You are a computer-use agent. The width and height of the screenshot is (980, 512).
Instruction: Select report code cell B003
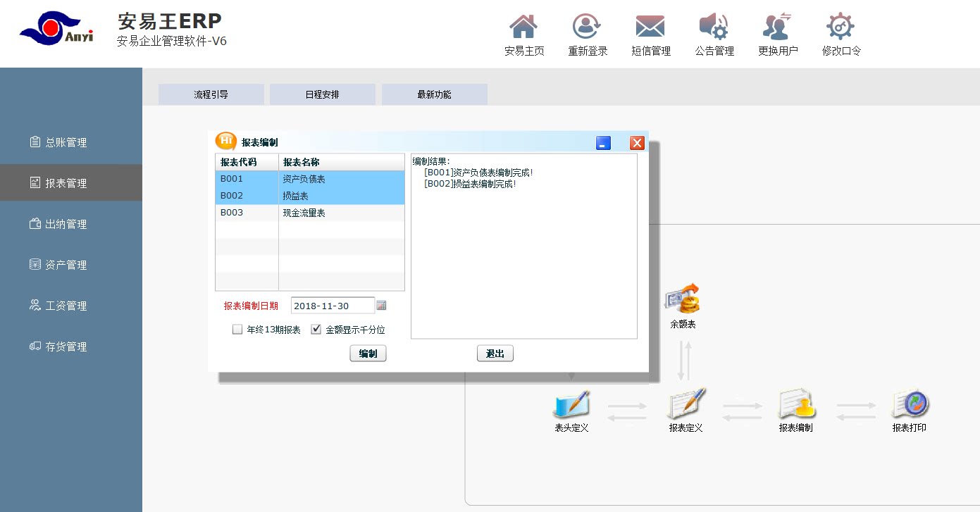(x=247, y=213)
